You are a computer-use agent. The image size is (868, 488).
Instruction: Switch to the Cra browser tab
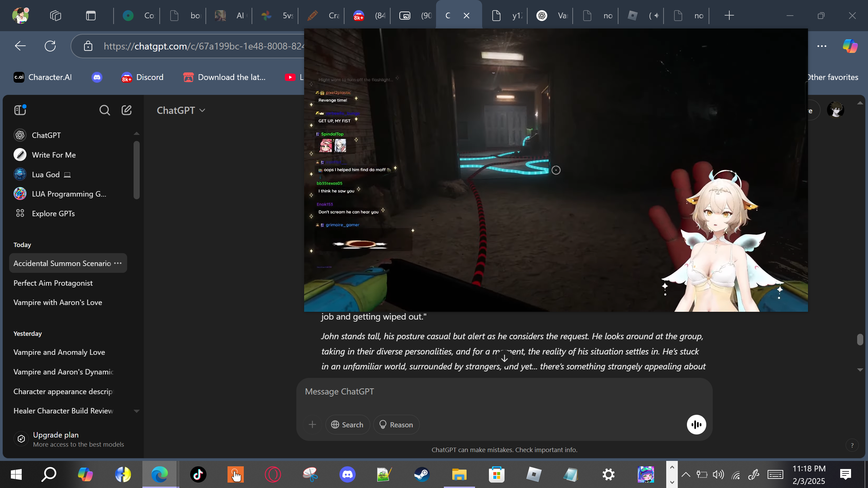click(322, 16)
